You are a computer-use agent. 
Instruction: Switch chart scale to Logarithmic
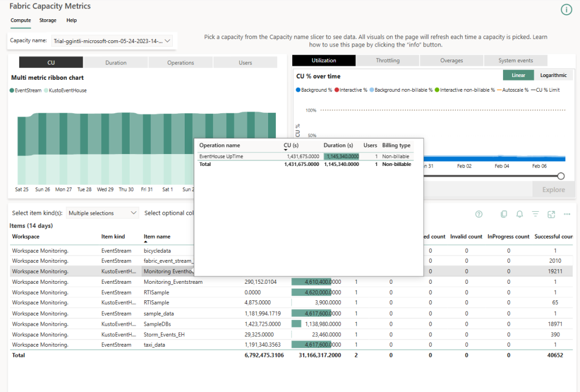pos(553,75)
